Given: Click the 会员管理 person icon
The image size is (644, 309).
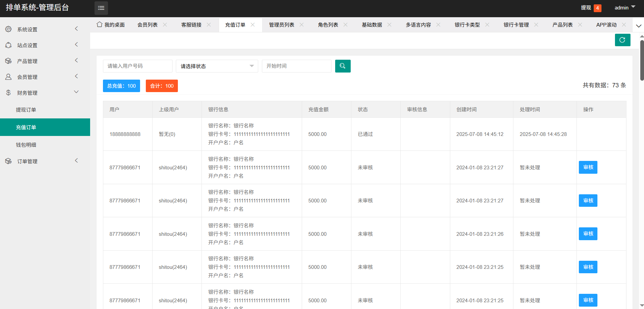Looking at the screenshot, I should tap(8, 77).
